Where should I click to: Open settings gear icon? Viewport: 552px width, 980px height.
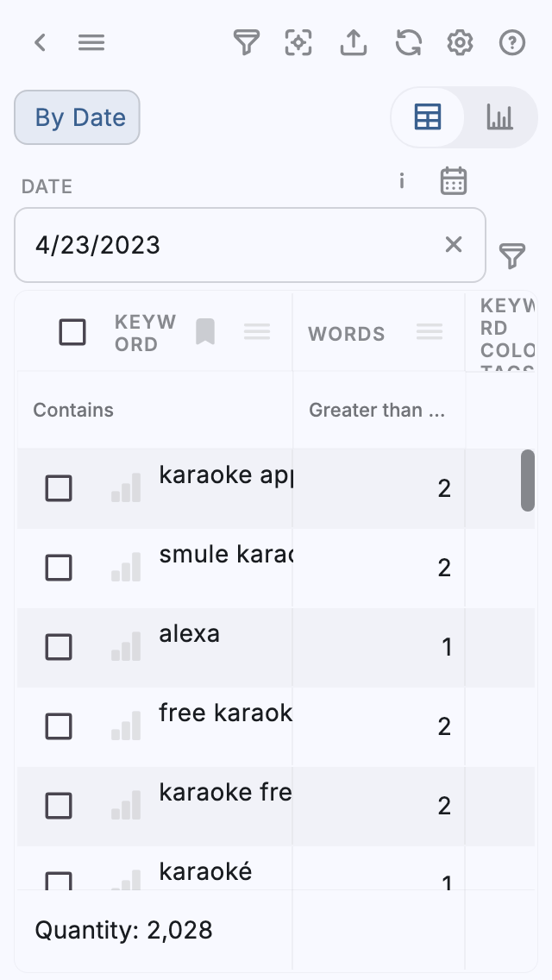click(x=460, y=42)
